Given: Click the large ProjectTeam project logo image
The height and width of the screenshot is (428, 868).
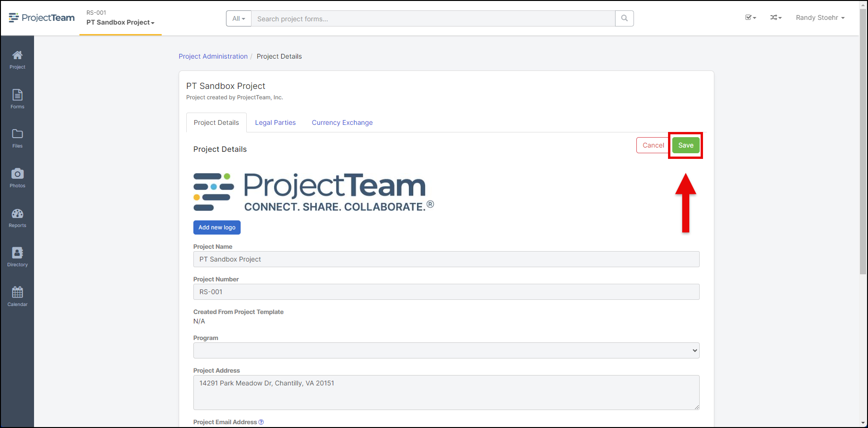Looking at the screenshot, I should point(313,192).
